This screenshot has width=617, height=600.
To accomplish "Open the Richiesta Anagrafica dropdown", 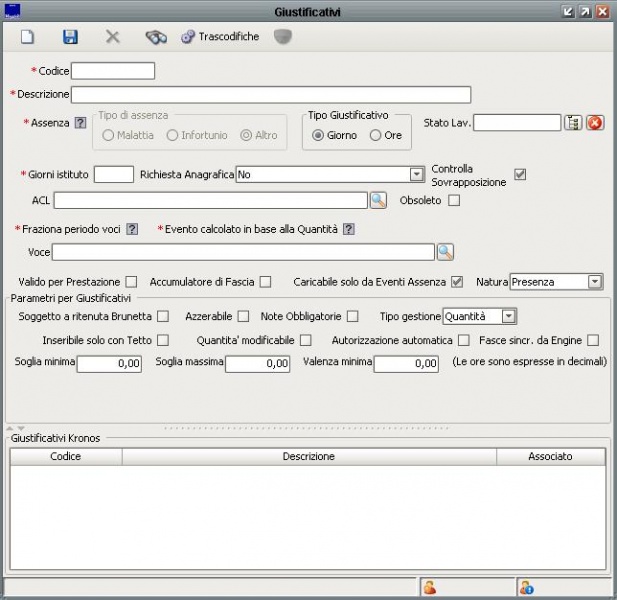I will click(x=417, y=175).
